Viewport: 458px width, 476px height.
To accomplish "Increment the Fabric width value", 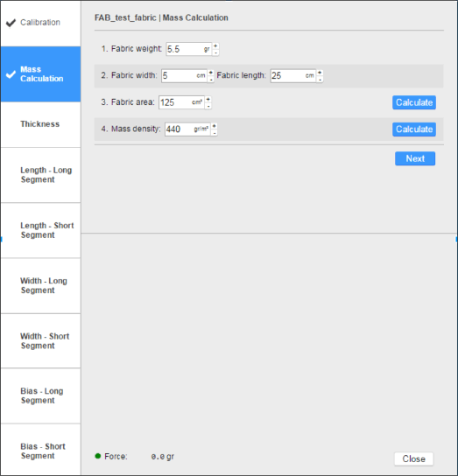I will pos(211,73).
